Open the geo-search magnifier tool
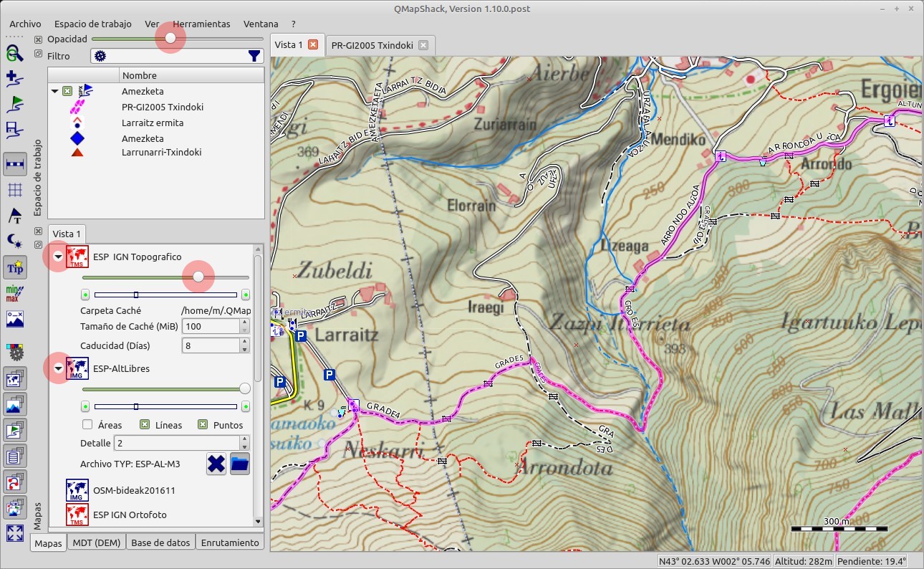This screenshot has width=924, height=569. 15,54
